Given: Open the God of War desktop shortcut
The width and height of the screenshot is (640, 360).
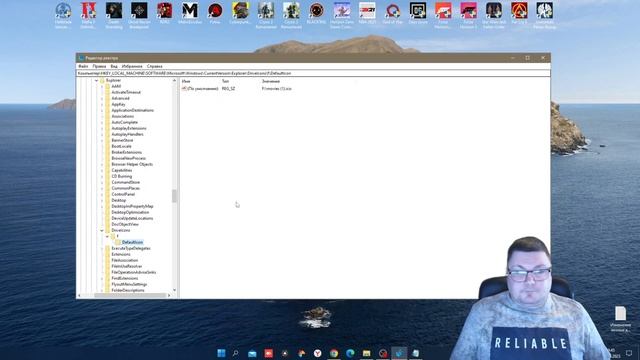Looking at the screenshot, I should coord(392,14).
